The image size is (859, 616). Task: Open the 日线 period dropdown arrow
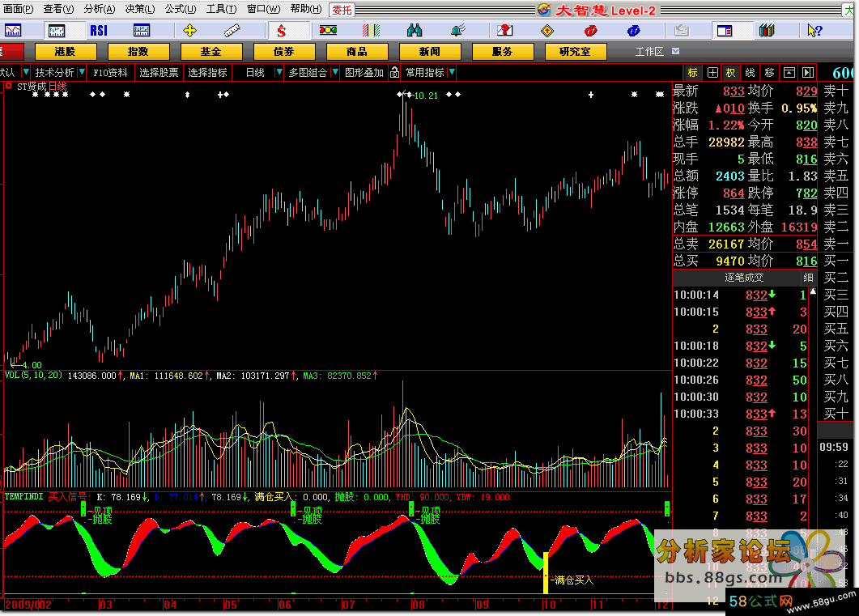point(279,72)
